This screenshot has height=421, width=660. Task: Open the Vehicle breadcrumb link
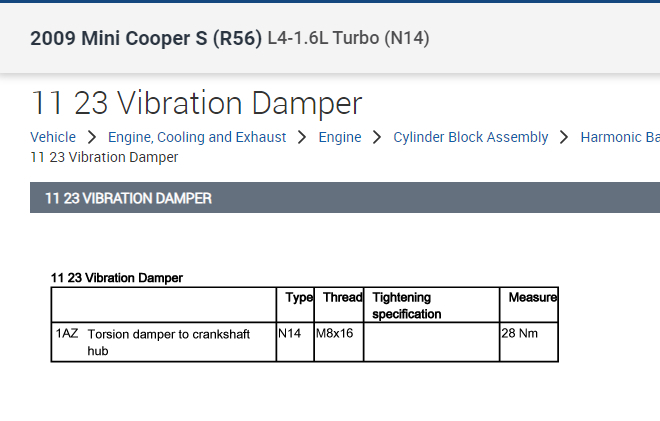pyautogui.click(x=53, y=137)
